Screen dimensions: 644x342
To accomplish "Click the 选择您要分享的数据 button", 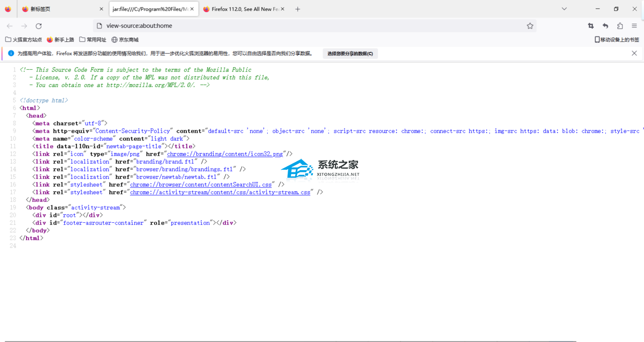I will [x=350, y=54].
